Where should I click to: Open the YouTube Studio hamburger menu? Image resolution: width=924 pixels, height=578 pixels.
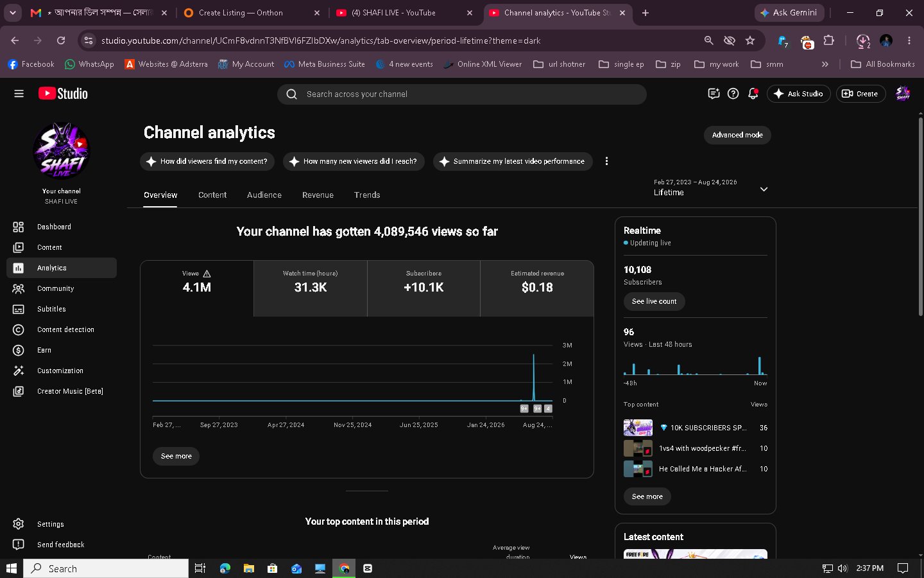(x=19, y=94)
